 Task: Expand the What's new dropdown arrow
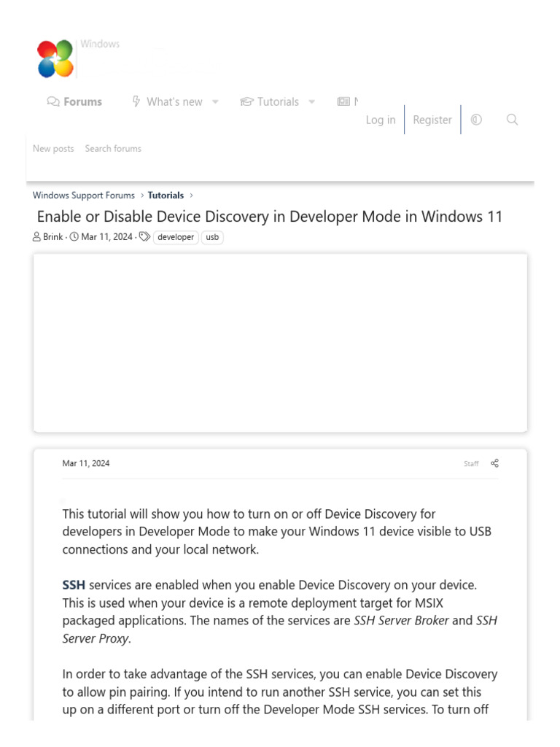[215, 101]
